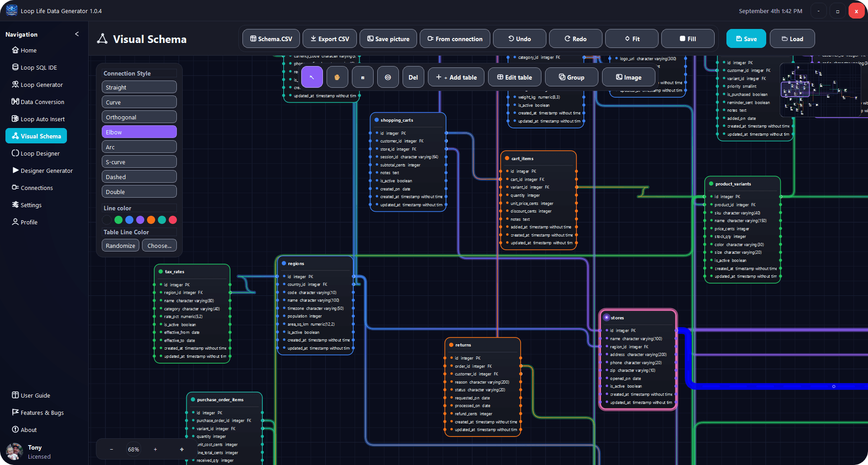Open Data Conversion page

click(x=38, y=102)
